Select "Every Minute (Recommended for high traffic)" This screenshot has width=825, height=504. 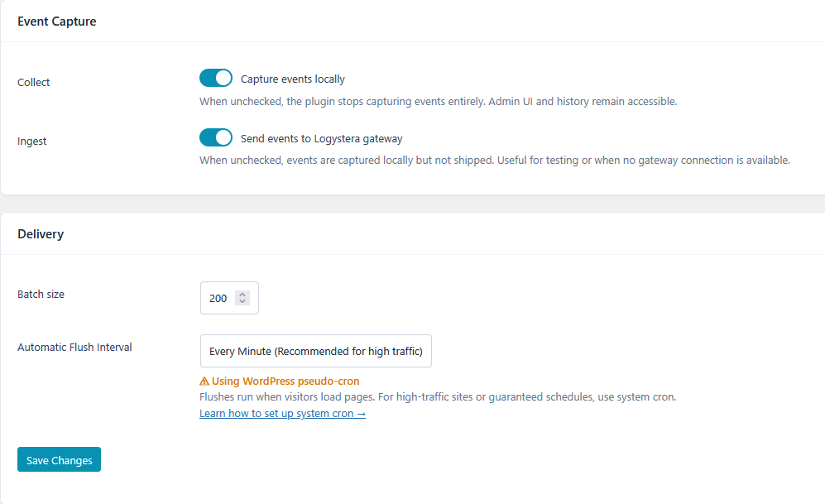click(x=315, y=351)
